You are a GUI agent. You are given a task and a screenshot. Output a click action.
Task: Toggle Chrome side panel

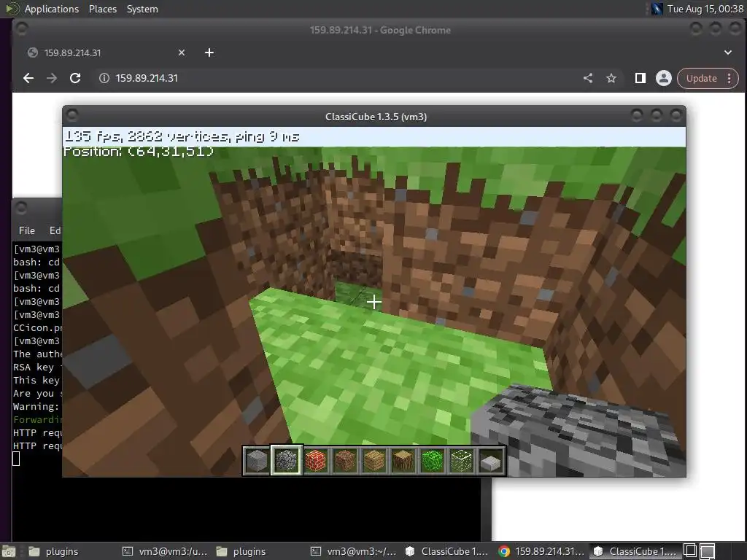pyautogui.click(x=640, y=78)
